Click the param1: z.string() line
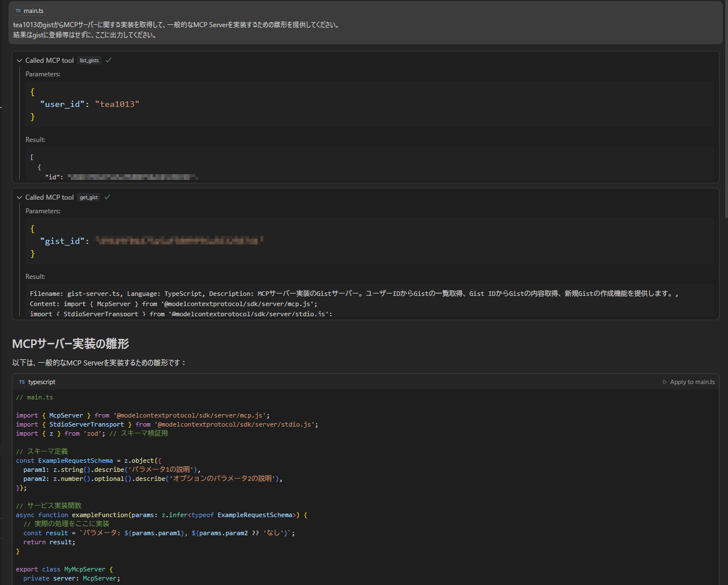This screenshot has height=585, width=728. coord(112,470)
